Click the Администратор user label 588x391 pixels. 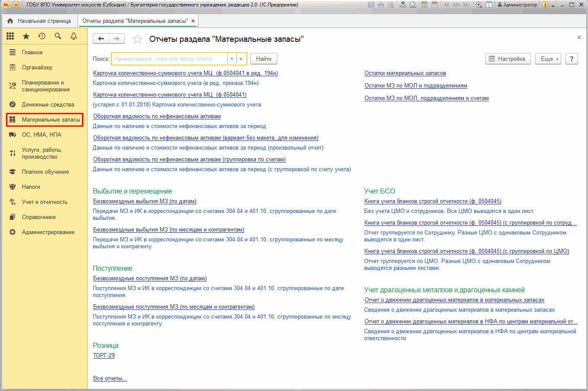[517, 5]
